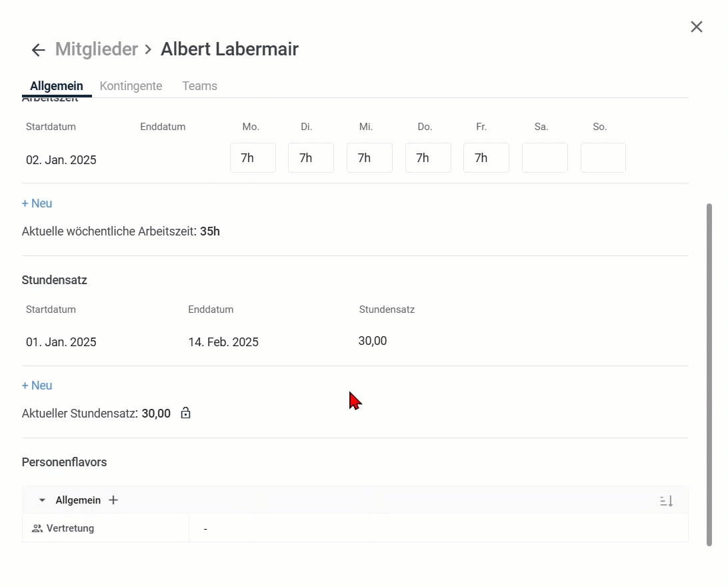Screen dimensions: 728x587
Task: Close the member dialog with X
Action: coord(697,27)
